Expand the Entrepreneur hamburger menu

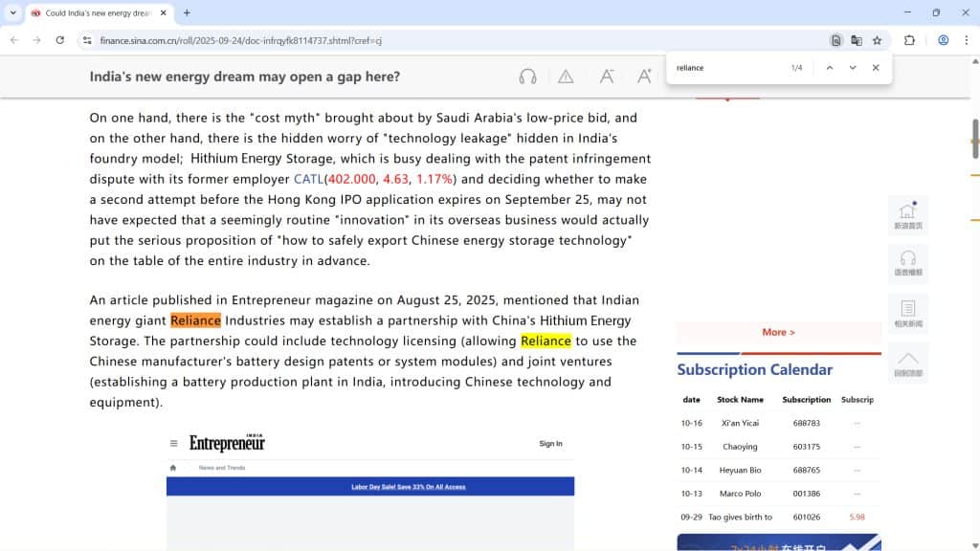[x=173, y=444]
